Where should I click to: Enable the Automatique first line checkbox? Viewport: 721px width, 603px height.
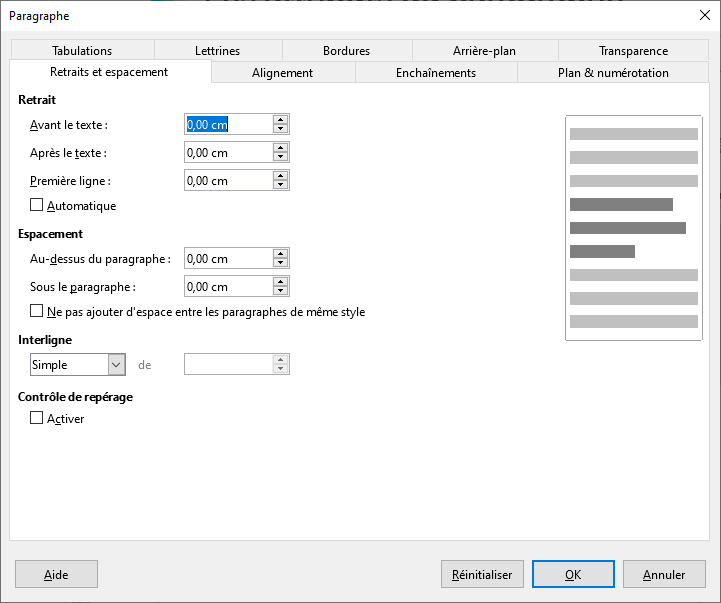click(x=37, y=206)
